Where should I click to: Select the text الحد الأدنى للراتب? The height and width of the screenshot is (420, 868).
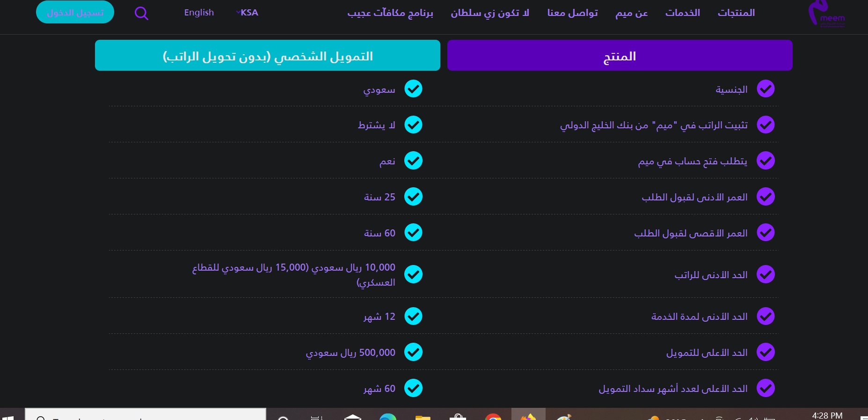point(711,275)
